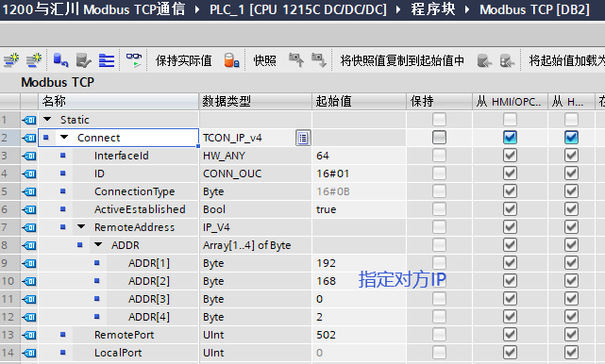Screen dimensions: 605x364
Task: Collapse the Connect structure
Action: coord(64,137)
